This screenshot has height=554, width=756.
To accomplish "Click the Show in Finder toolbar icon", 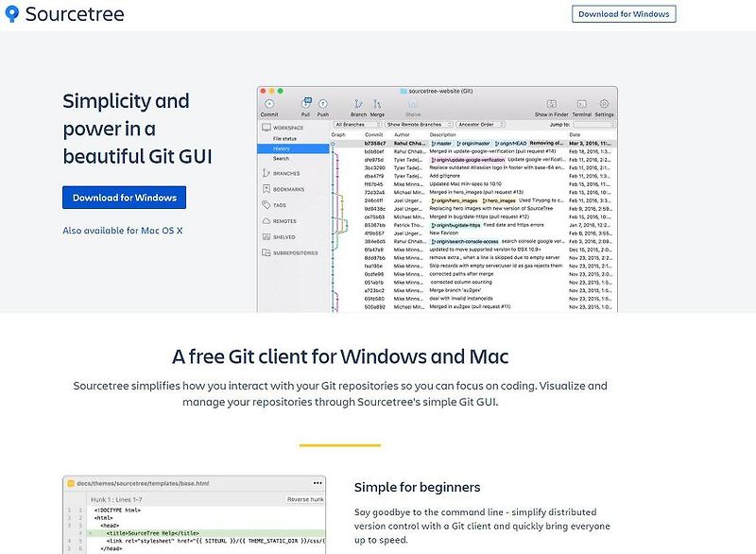I will (x=552, y=104).
